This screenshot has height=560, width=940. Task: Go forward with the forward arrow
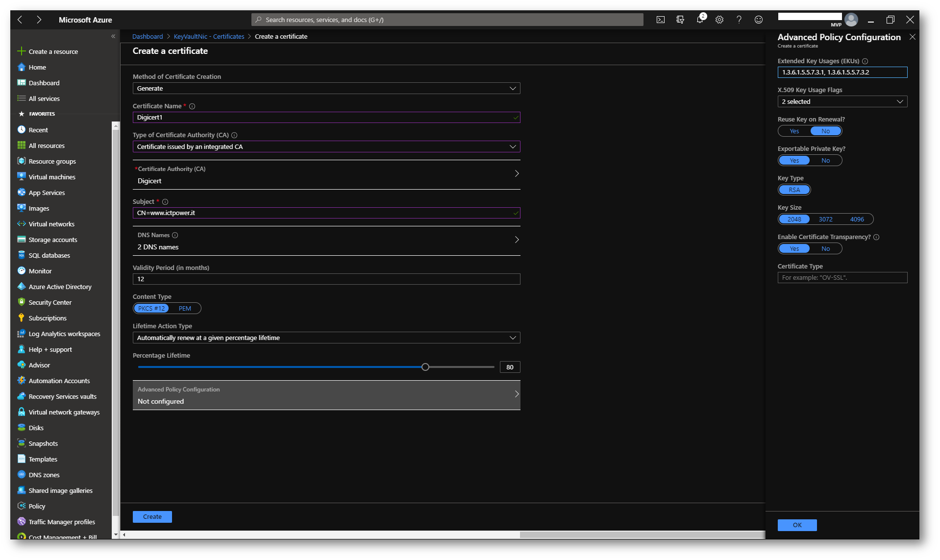tap(39, 20)
